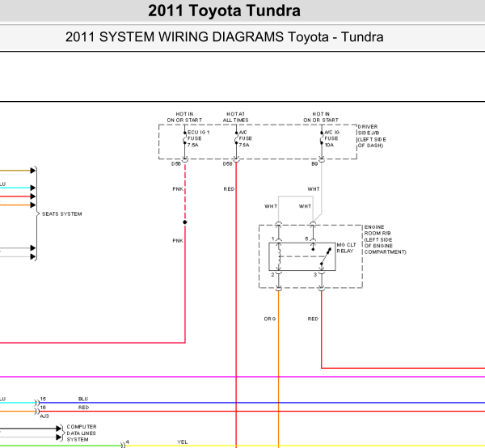This screenshot has width=485, height=448.
Task: Click the A/C FUSE 7.5A label
Action: 245,138
